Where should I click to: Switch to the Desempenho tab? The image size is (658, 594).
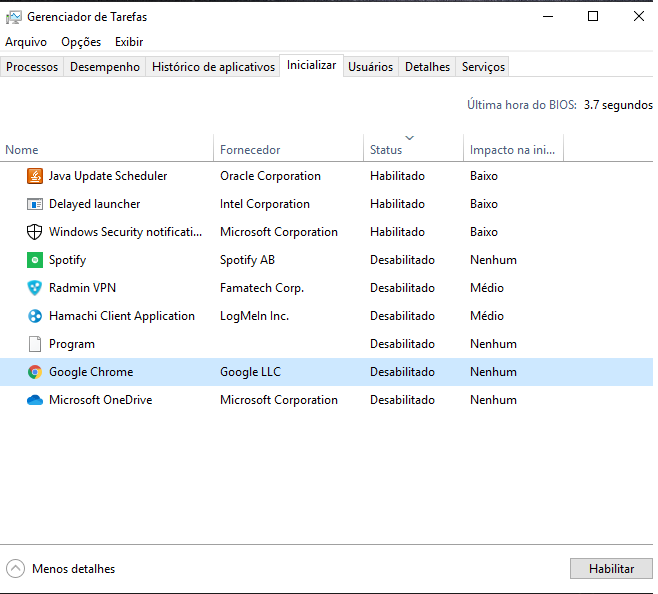(x=105, y=67)
